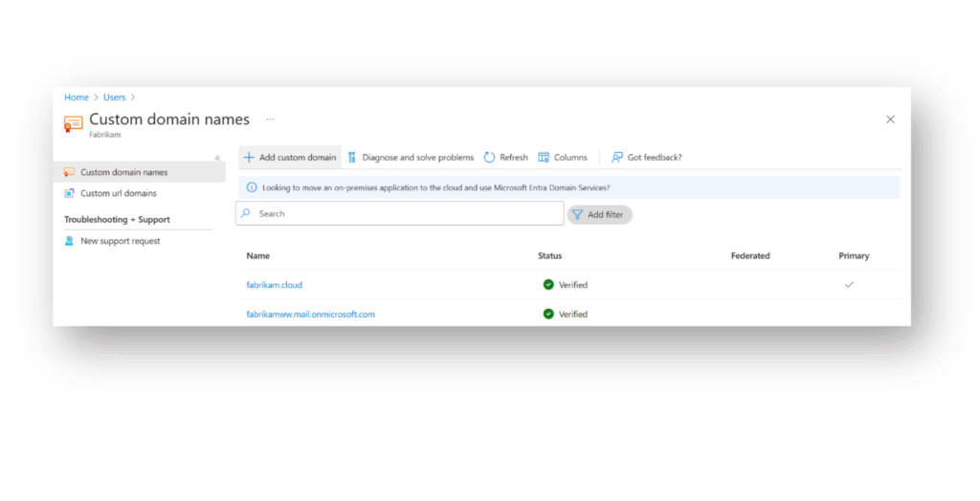Click Verified status text for fabrikam.cloud
Image resolution: width=980 pixels, height=501 pixels.
click(x=573, y=285)
